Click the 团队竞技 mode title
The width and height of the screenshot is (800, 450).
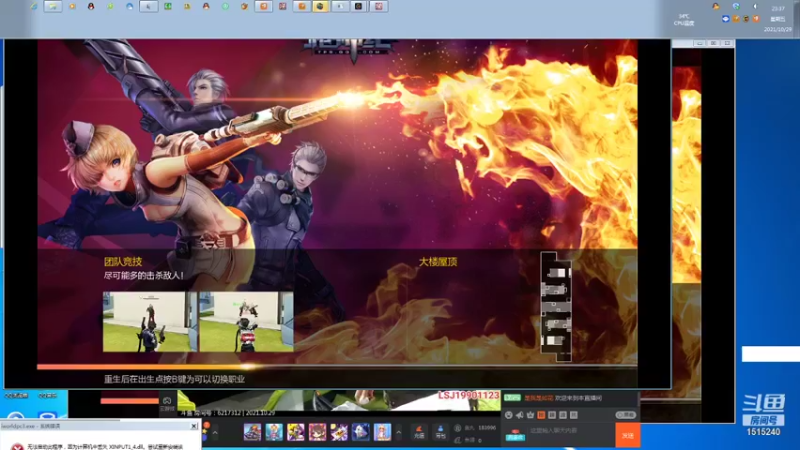coord(123,262)
